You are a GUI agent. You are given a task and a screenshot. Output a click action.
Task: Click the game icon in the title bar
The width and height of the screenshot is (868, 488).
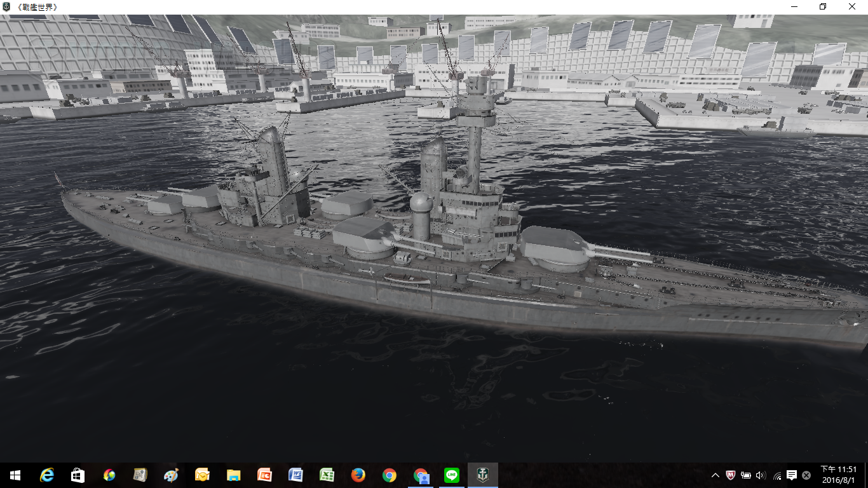7,6
